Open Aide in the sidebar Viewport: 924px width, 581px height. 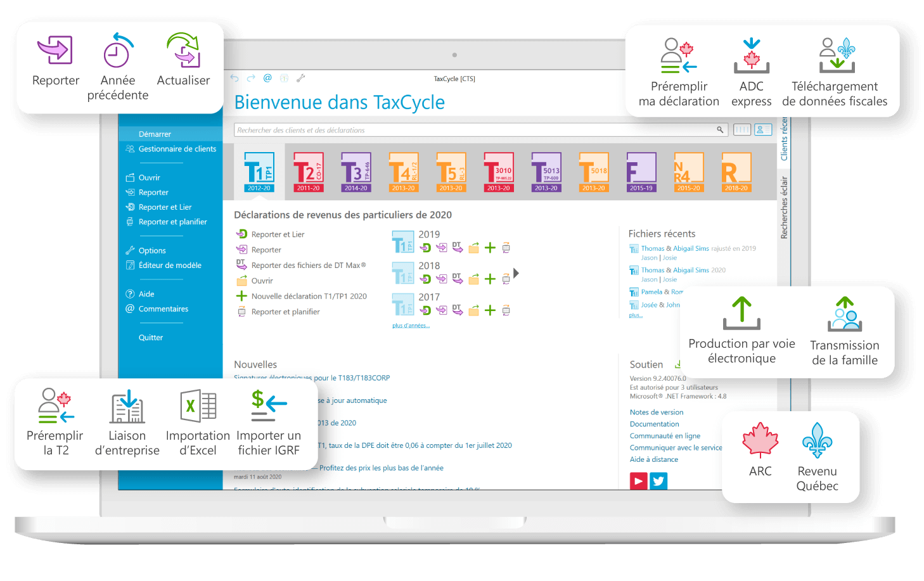pos(140,294)
